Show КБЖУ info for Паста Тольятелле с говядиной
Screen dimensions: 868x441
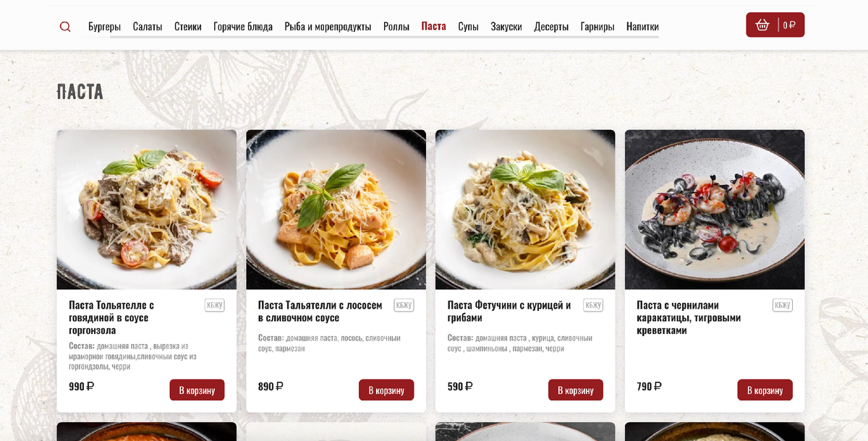click(215, 305)
